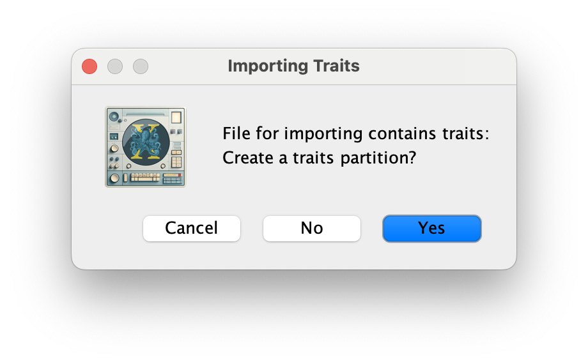Screen dimensions: 588x364
Task: Click the 'File for importing contains traits' message
Action: coord(356,133)
